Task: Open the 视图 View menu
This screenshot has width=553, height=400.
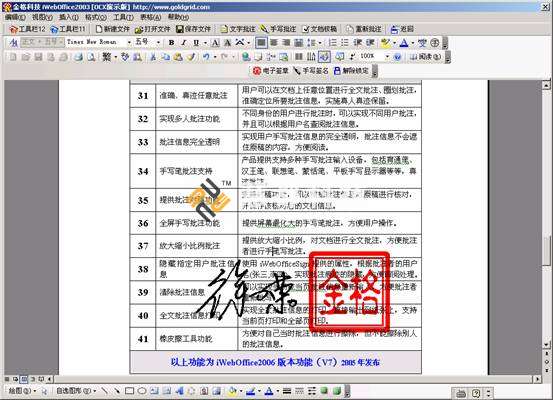Action: point(42,17)
